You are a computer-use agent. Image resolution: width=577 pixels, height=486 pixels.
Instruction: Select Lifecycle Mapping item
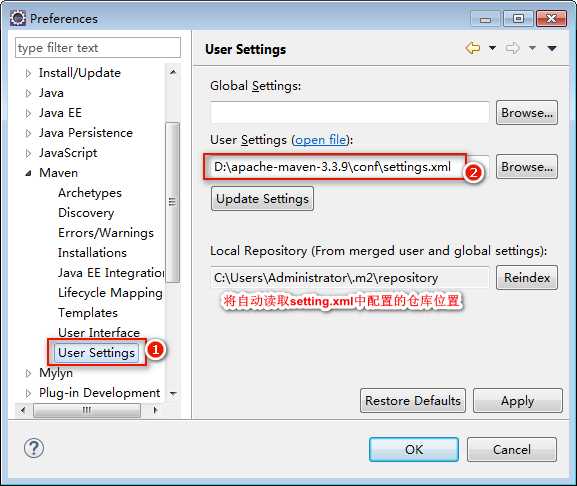(110, 292)
